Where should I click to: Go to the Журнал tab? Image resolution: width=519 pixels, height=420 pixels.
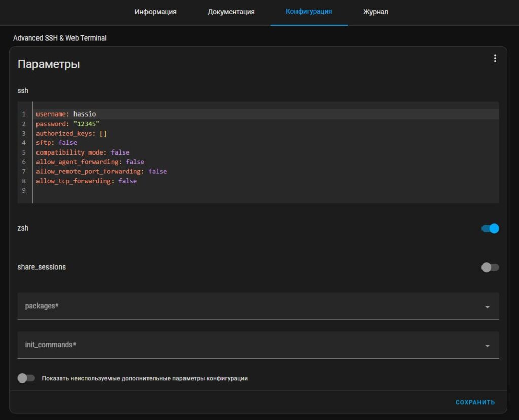click(376, 12)
